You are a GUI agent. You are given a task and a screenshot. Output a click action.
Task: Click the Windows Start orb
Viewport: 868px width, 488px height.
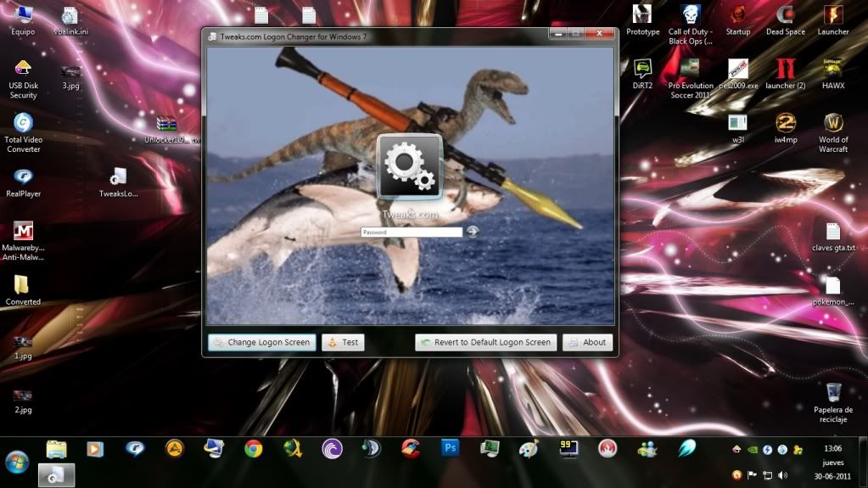click(x=17, y=462)
